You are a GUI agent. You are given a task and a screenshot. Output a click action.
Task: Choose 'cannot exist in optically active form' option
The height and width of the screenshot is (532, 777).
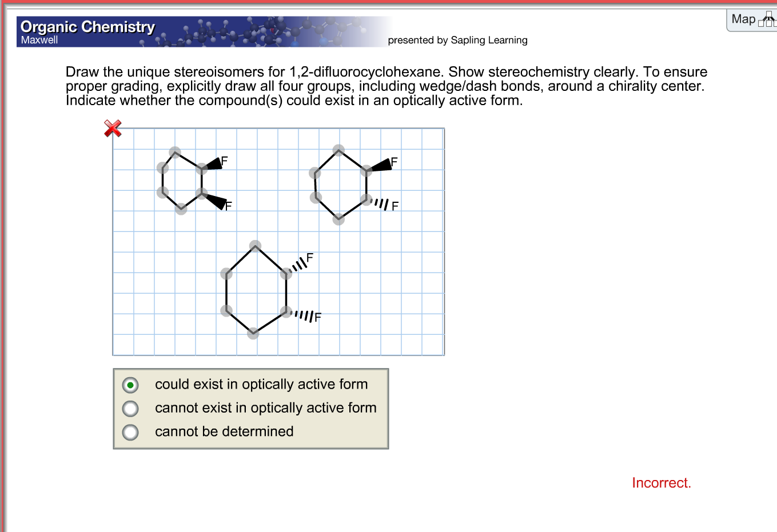[x=130, y=409]
